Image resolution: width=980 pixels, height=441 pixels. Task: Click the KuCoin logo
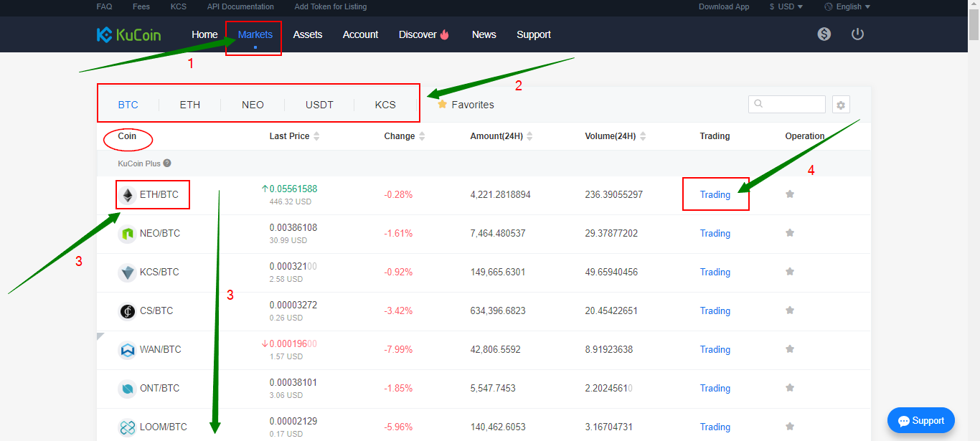pyautogui.click(x=129, y=34)
